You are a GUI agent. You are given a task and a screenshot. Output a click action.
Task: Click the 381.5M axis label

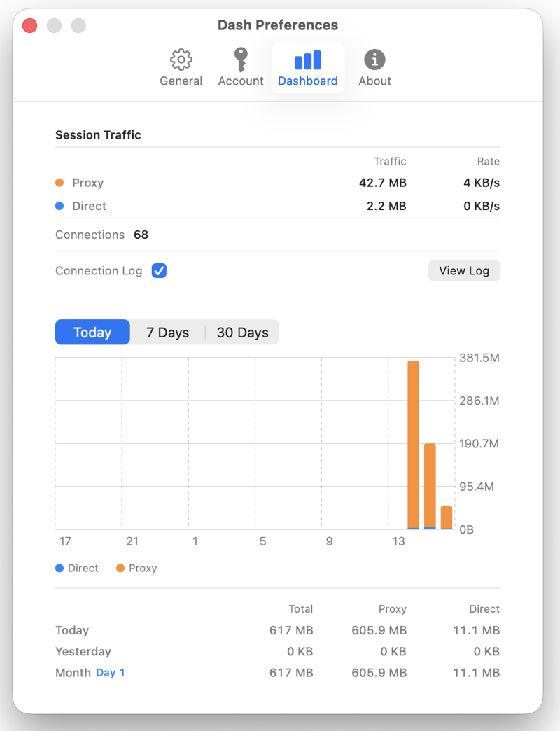pos(479,357)
